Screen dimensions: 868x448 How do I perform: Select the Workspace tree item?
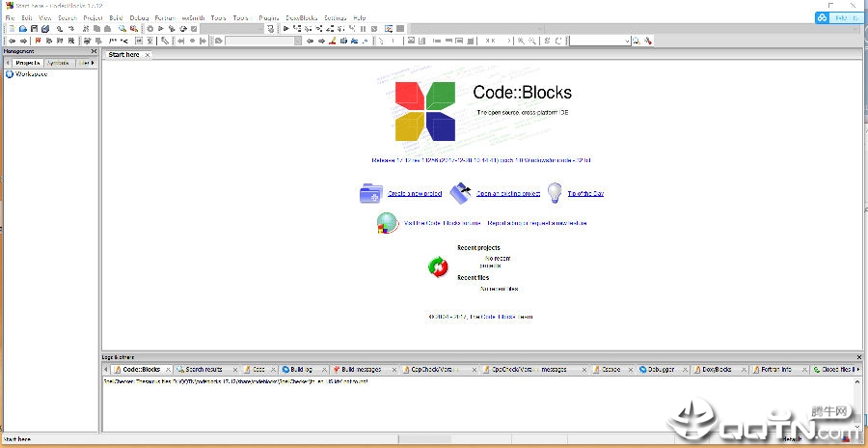coord(31,73)
